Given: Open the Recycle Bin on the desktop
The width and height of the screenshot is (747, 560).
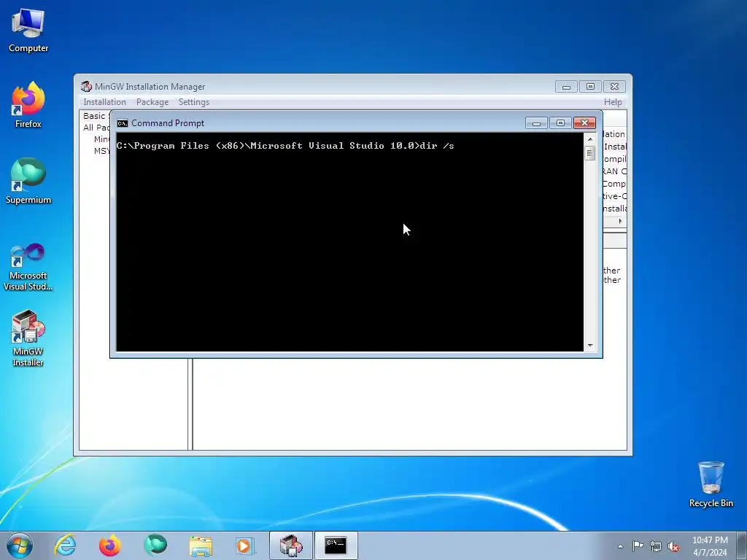Looking at the screenshot, I should pyautogui.click(x=711, y=484).
